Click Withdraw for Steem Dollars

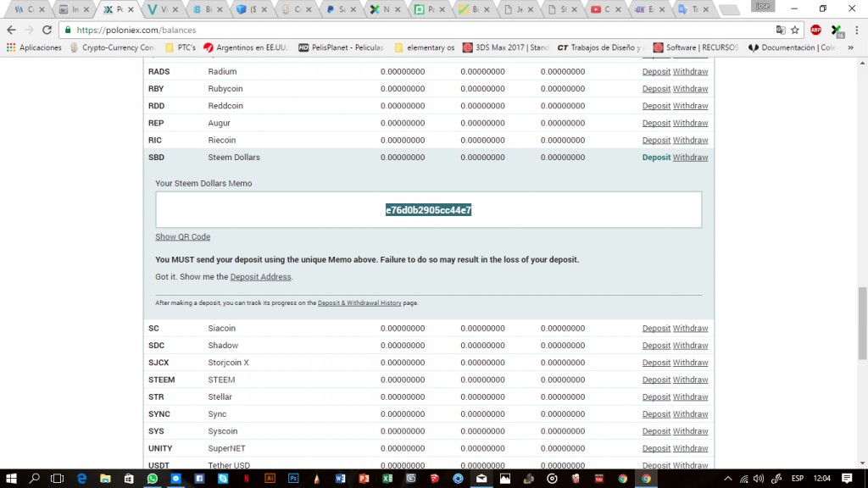click(690, 158)
